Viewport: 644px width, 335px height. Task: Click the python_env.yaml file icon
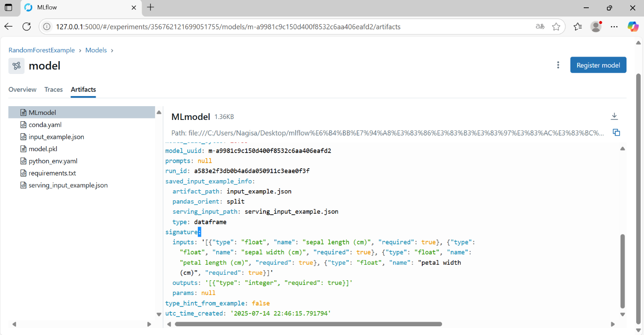click(x=24, y=161)
